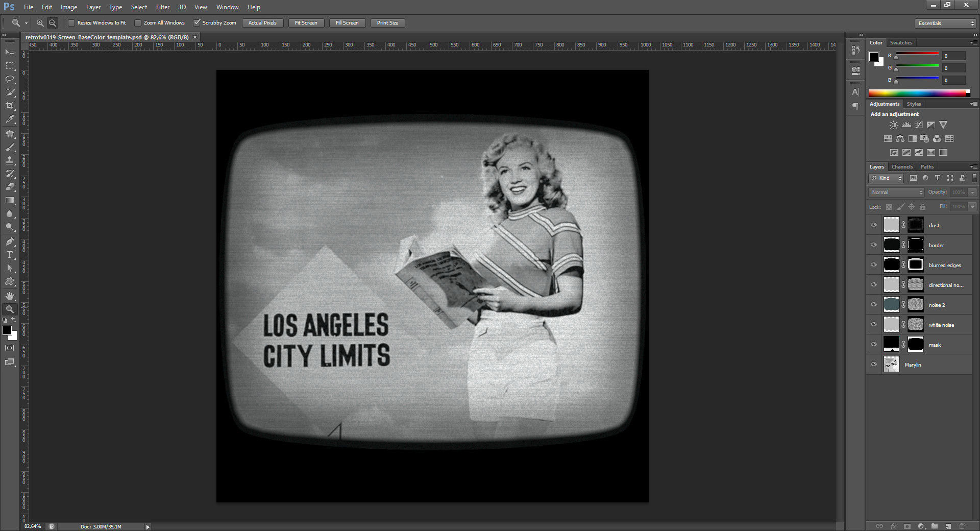
Task: Select the Zoom tool in toolbox
Action: [x=10, y=309]
